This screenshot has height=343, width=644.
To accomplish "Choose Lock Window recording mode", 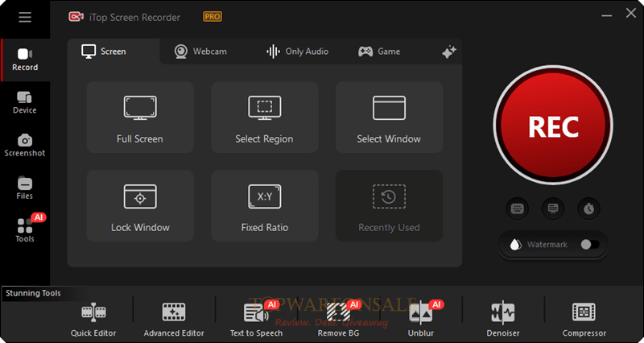I will [x=140, y=206].
